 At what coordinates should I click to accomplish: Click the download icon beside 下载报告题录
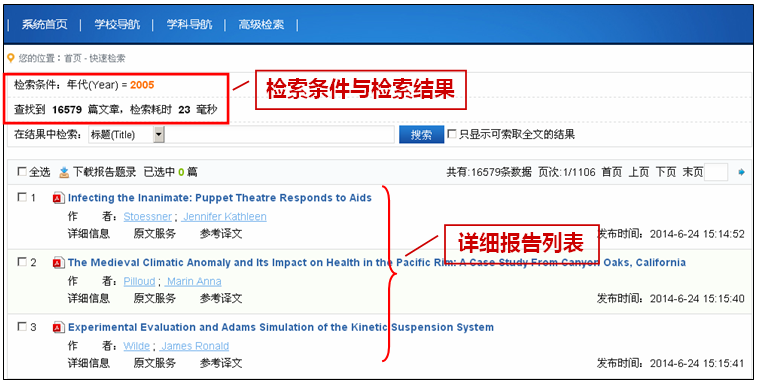coord(64,172)
